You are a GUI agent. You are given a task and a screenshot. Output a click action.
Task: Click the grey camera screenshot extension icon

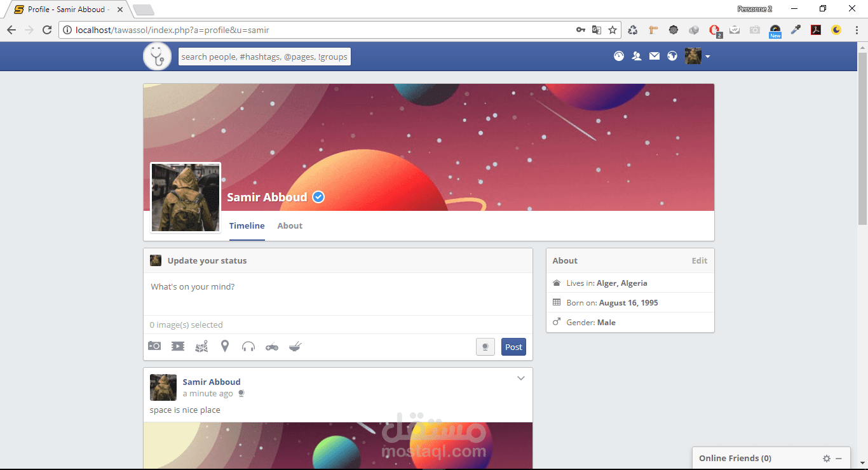point(755,30)
